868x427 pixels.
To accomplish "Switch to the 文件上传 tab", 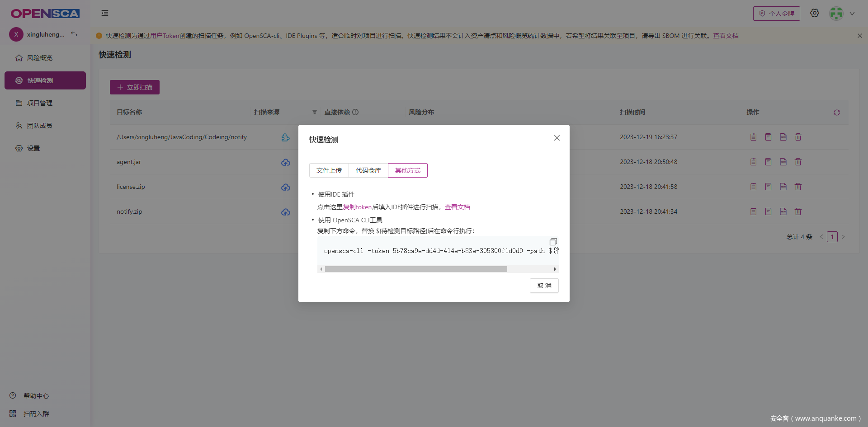I will (x=329, y=170).
